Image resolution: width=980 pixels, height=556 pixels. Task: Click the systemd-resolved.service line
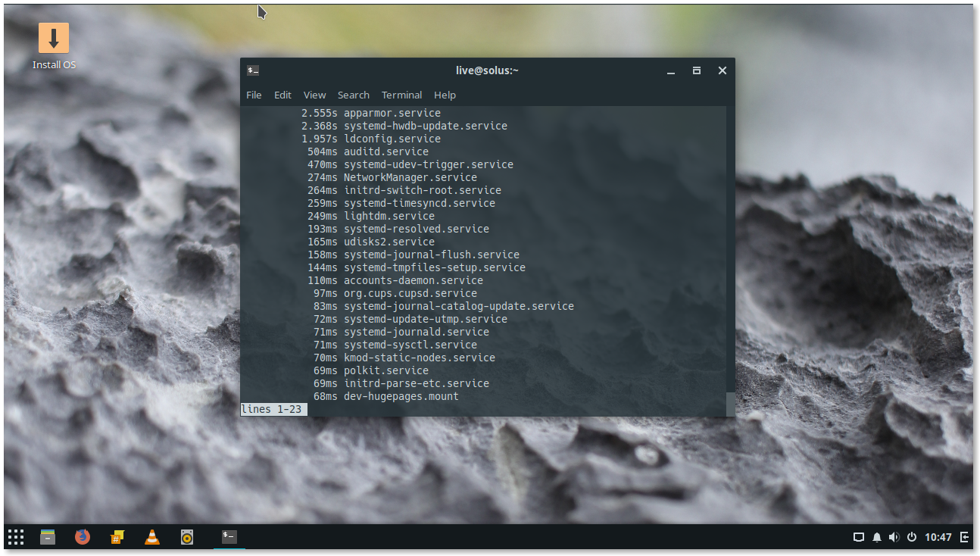398,229
